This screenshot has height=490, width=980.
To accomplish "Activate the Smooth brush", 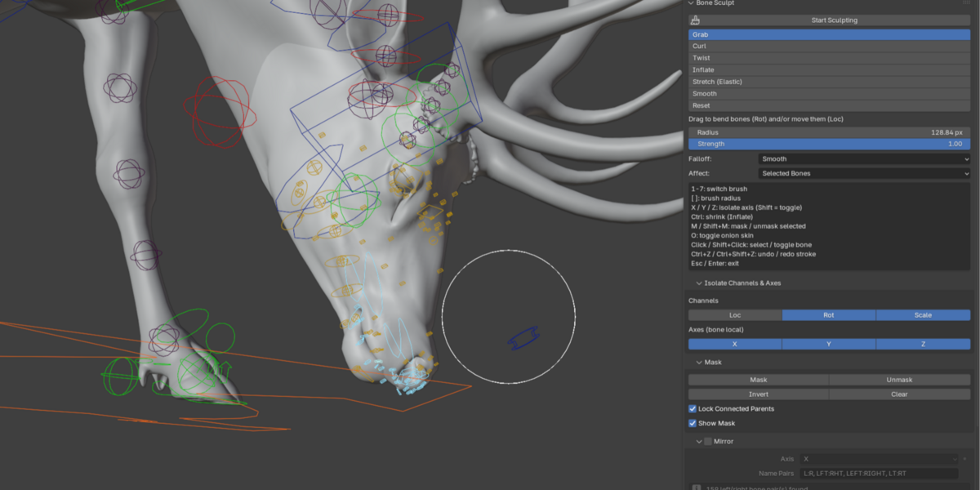I will click(830, 94).
